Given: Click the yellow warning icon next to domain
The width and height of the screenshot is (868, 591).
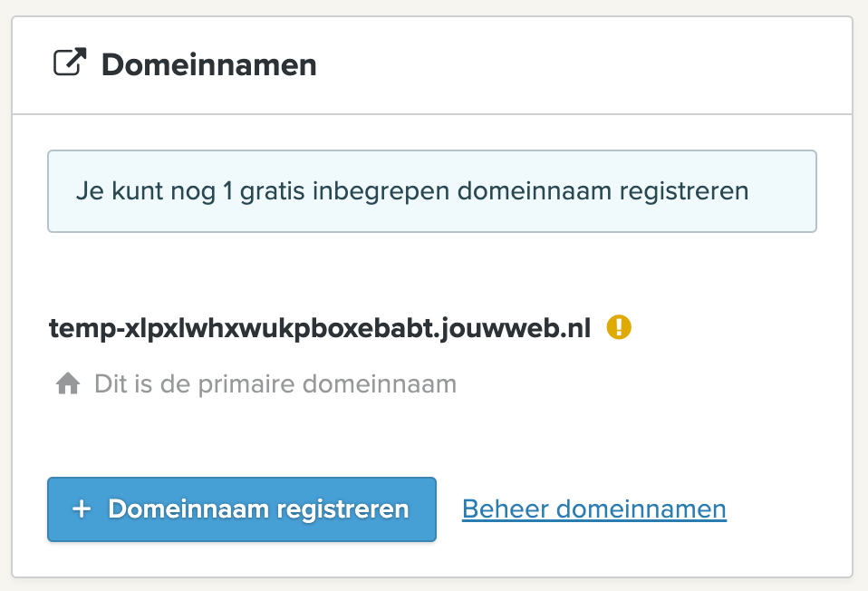Looking at the screenshot, I should click(x=619, y=326).
